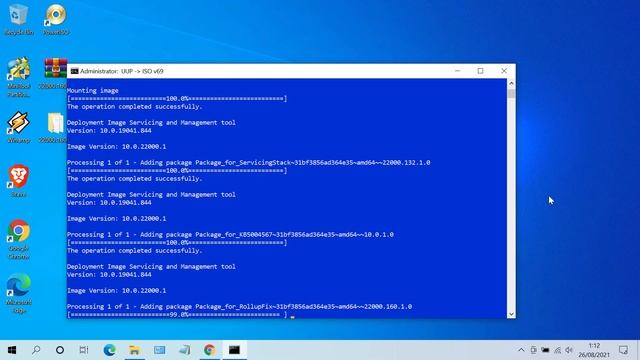Image resolution: width=640 pixels, height=360 pixels.
Task: Select the command prompt taskbar button
Action: 234,350
